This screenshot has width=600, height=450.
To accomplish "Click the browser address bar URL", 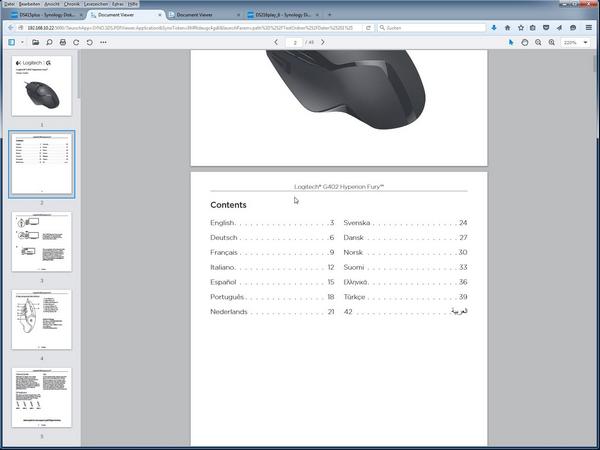I will coord(190,28).
